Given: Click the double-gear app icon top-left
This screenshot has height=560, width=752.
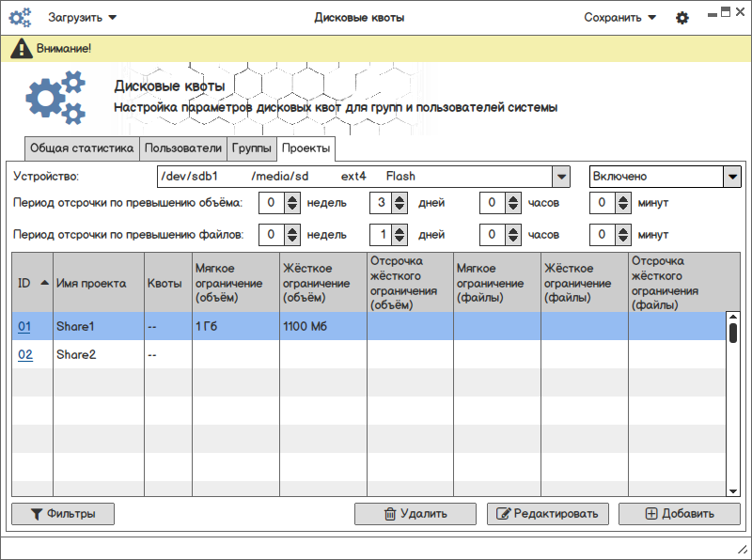Looking at the screenshot, I should click(20, 18).
